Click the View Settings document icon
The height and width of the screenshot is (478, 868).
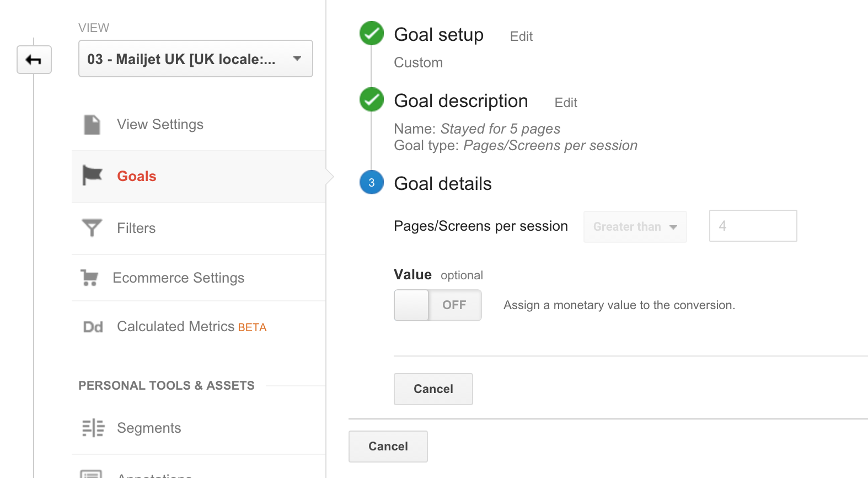pos(92,125)
